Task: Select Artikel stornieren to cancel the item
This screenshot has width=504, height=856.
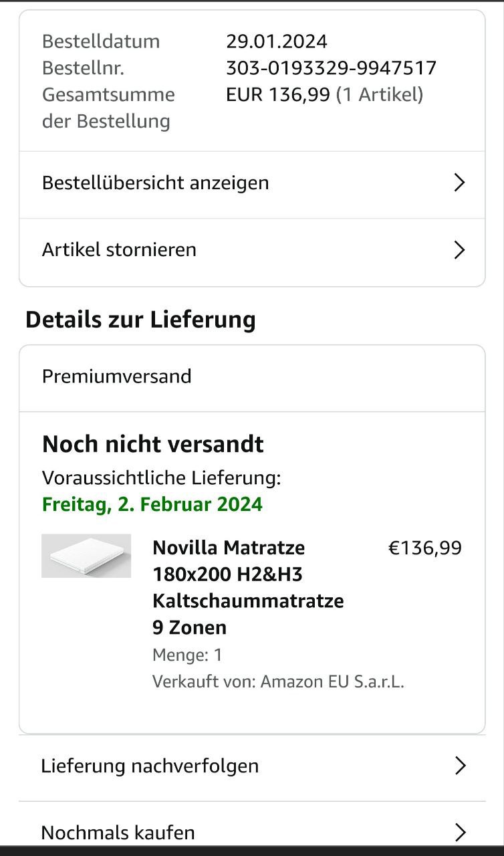Action: (119, 249)
